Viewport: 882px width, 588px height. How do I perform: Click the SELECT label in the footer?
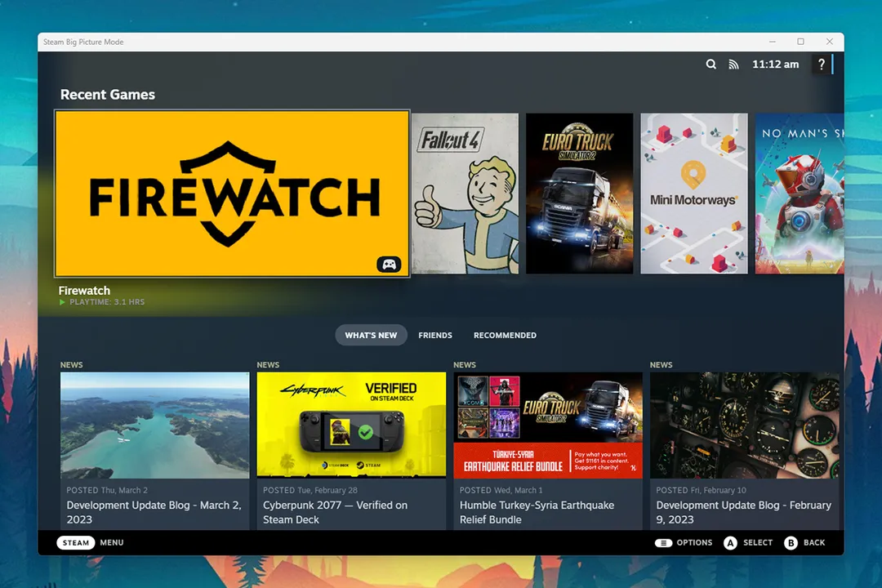pos(758,543)
